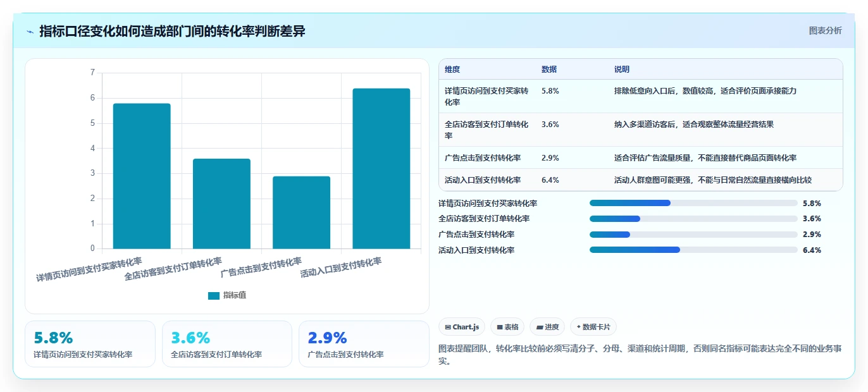Click the lightning icon beside the title
This screenshot has height=392, width=868.
pos(30,32)
